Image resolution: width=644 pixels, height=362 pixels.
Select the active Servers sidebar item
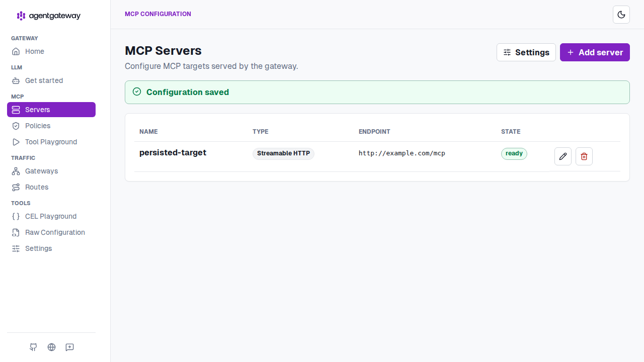click(51, 110)
